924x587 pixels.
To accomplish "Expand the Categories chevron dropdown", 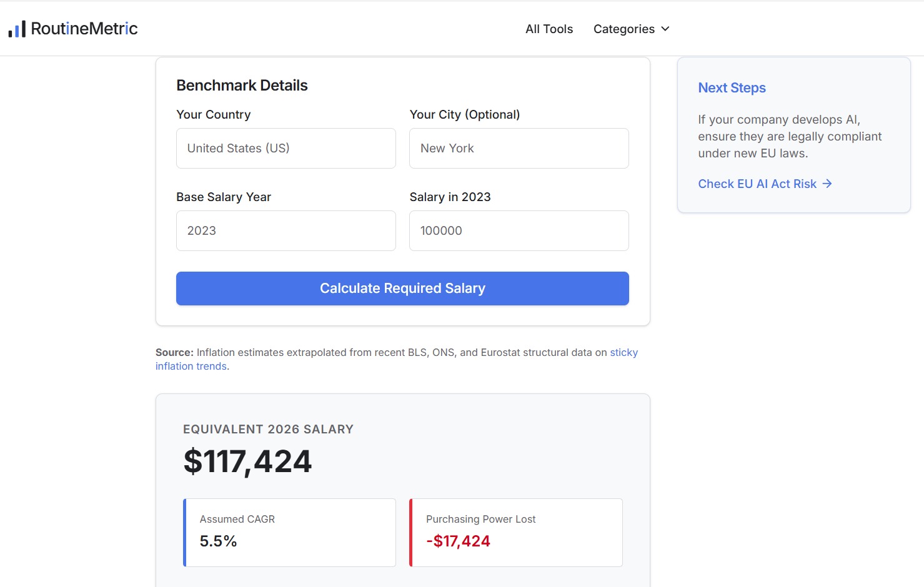I will [x=665, y=29].
